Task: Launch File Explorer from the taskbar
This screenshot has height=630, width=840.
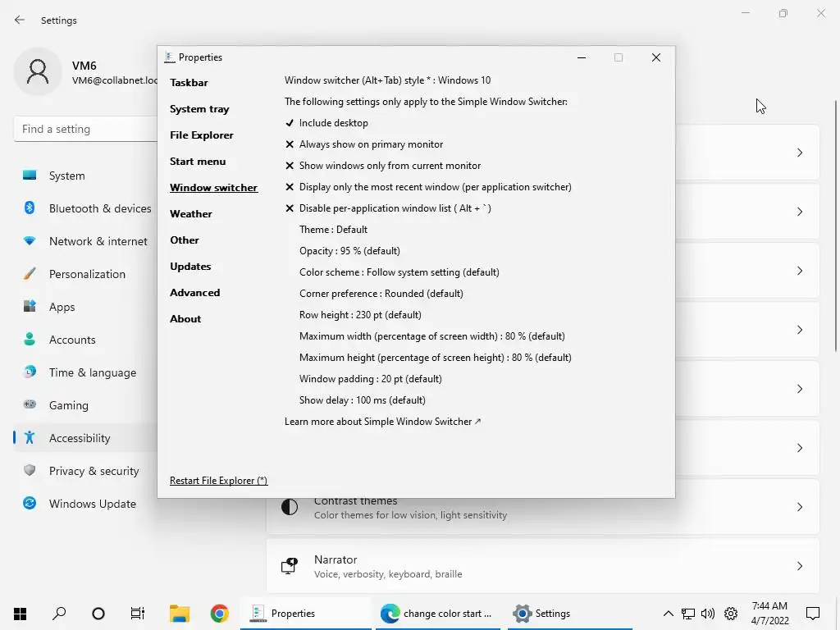Action: click(180, 614)
